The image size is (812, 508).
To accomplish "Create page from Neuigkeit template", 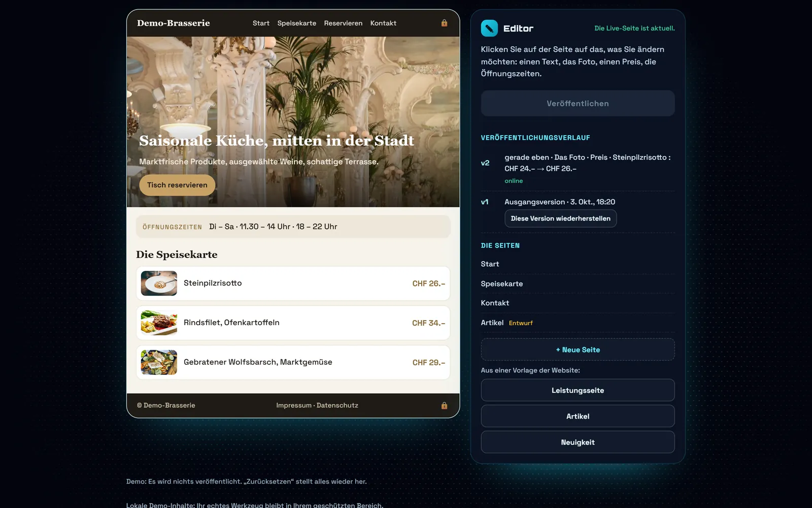I will pyautogui.click(x=578, y=442).
